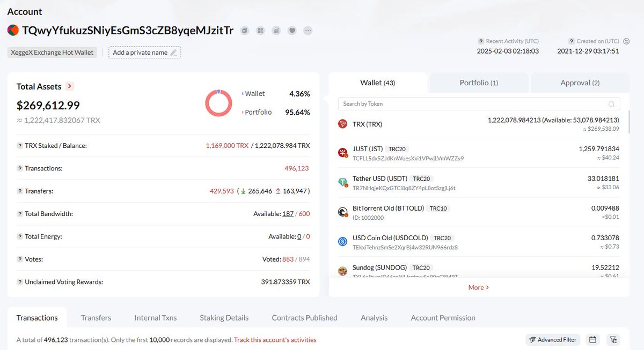Switch to the Approval (2) tab
The height and width of the screenshot is (350, 644).
[x=580, y=83]
